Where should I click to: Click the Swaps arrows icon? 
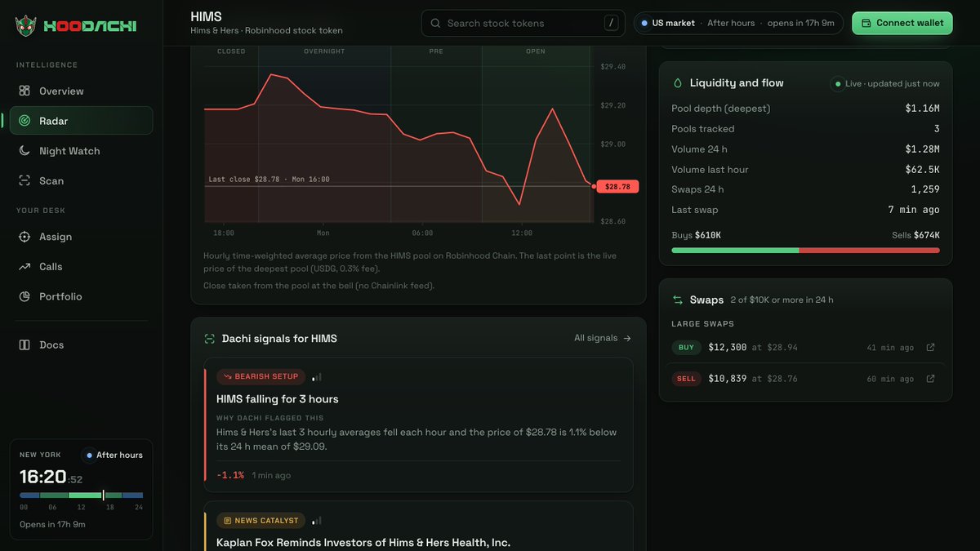tap(677, 300)
